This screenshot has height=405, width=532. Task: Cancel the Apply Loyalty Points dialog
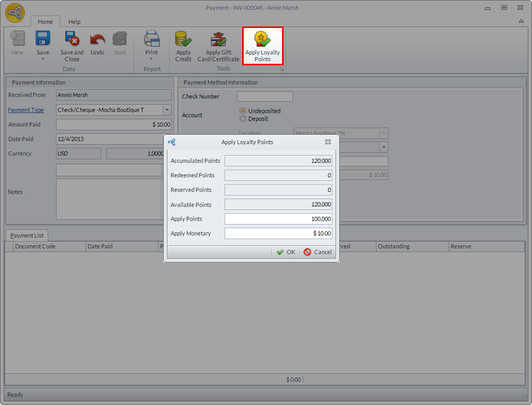coord(317,252)
